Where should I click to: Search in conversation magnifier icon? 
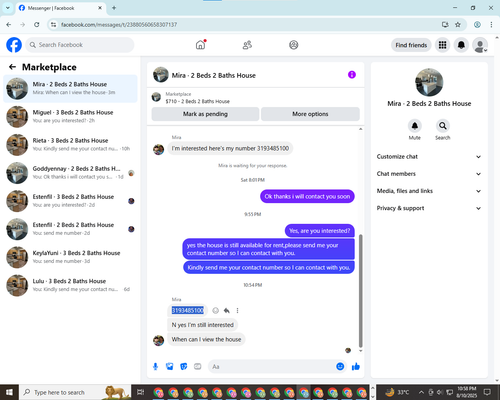pos(443,126)
